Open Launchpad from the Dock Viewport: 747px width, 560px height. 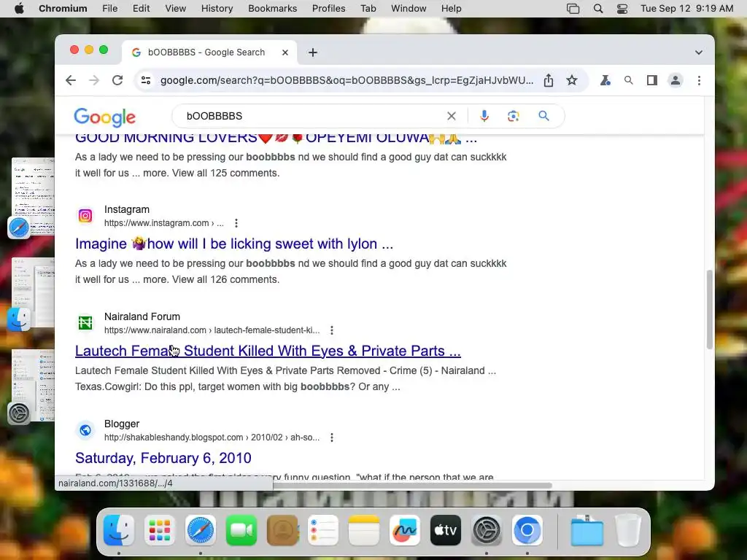[160, 530]
